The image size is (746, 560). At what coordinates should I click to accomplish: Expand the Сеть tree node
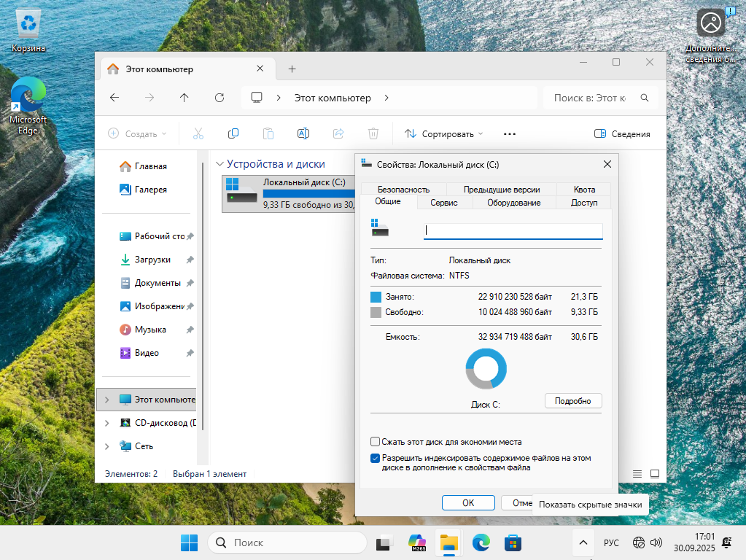(107, 446)
